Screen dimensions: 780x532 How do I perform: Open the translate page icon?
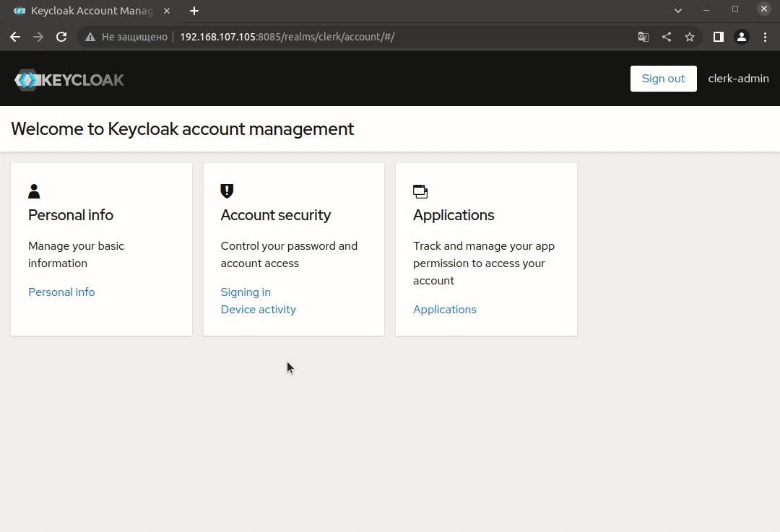(643, 37)
